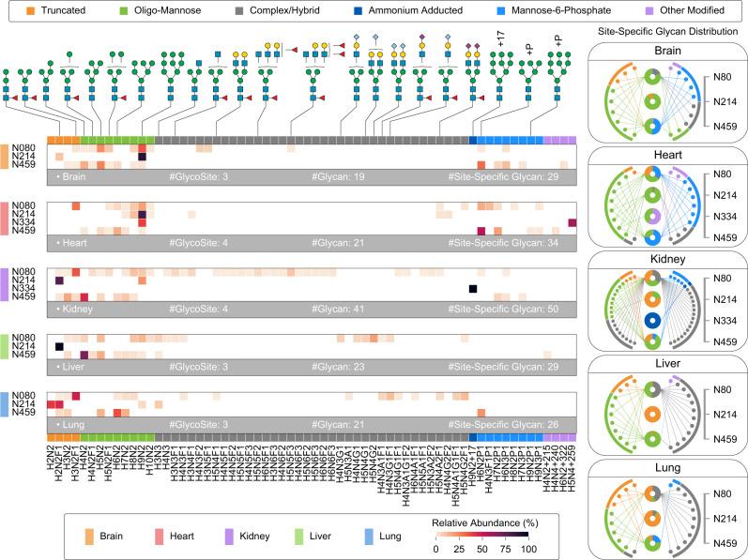The width and height of the screenshot is (748, 560).
Task: Select the Brain N214 donut chart
Action: [x=652, y=101]
